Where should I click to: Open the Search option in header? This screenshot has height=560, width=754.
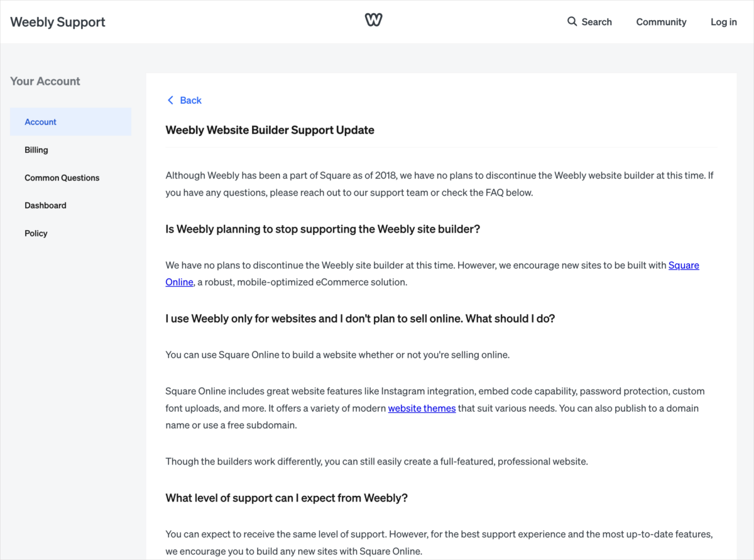[x=589, y=21]
